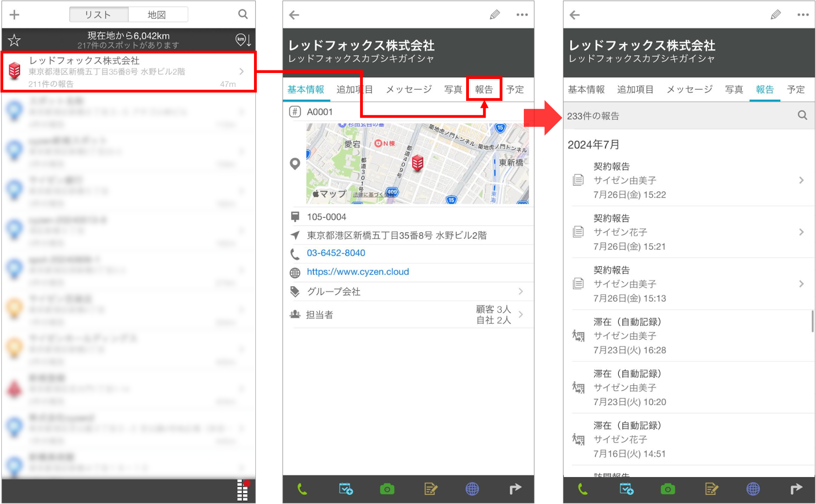The width and height of the screenshot is (816, 504).
Task: Open more options on middle screen
Action: tap(522, 15)
